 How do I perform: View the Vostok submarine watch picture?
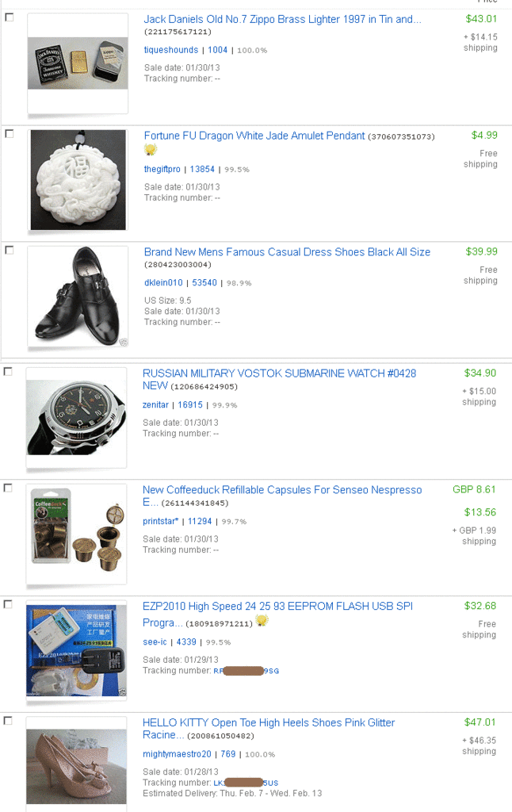tap(77, 417)
